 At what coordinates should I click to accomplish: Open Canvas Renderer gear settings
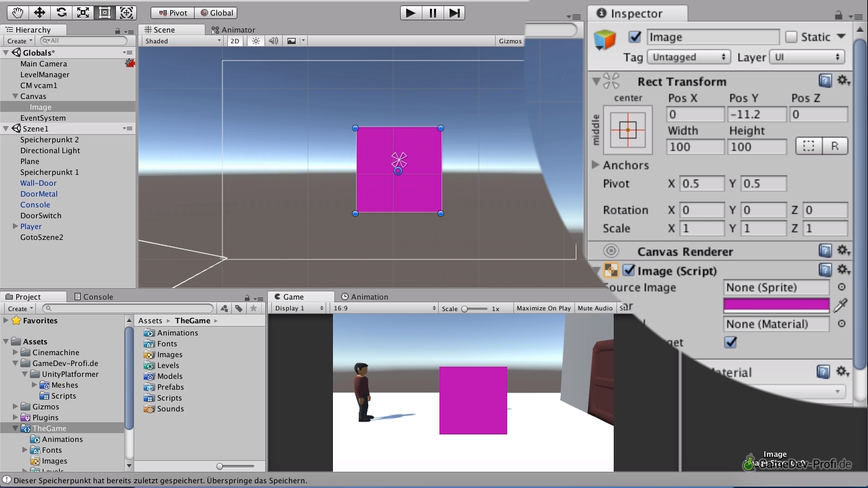coord(843,251)
